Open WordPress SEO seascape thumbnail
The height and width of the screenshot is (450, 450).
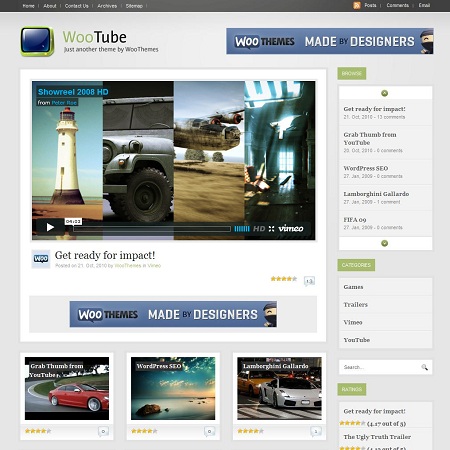(x=173, y=388)
